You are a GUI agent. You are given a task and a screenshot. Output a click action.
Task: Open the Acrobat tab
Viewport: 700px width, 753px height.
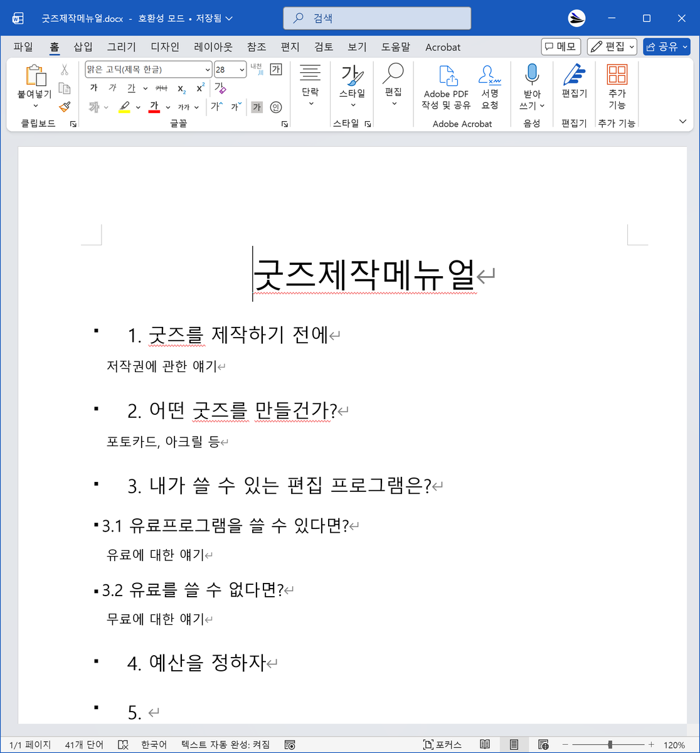pyautogui.click(x=443, y=47)
